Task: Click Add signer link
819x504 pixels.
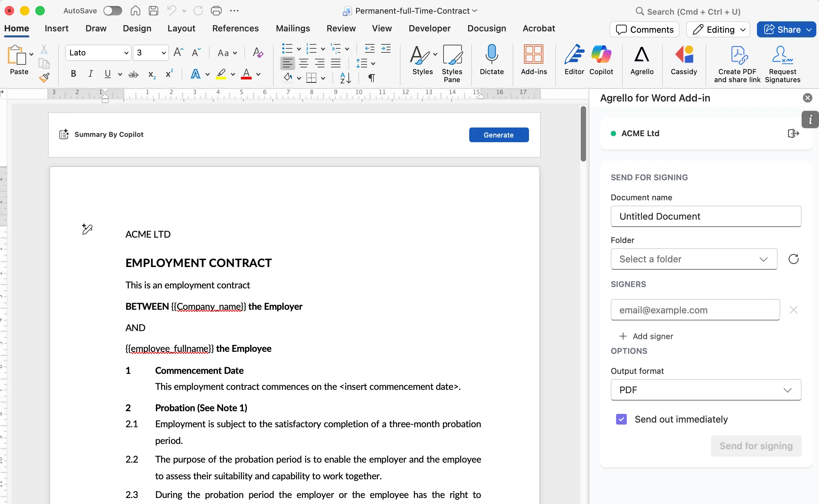Action: (x=646, y=336)
